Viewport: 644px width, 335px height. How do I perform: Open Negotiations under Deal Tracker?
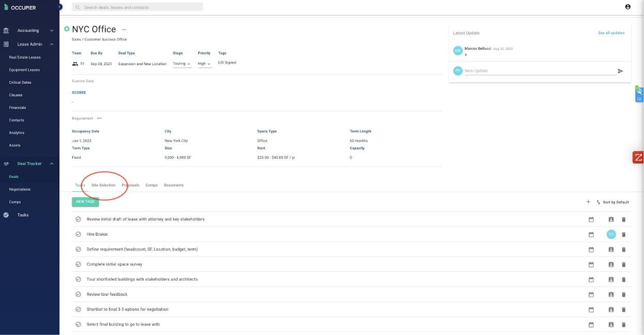pos(20,189)
